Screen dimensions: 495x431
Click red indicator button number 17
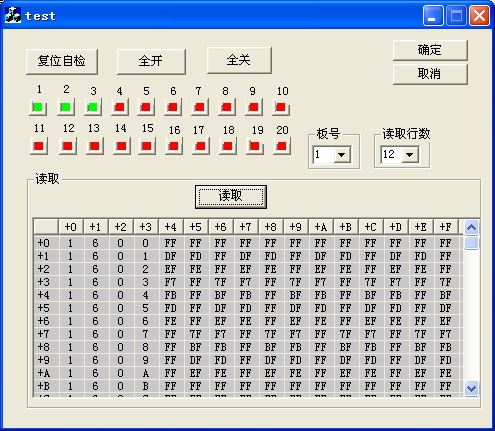click(201, 146)
